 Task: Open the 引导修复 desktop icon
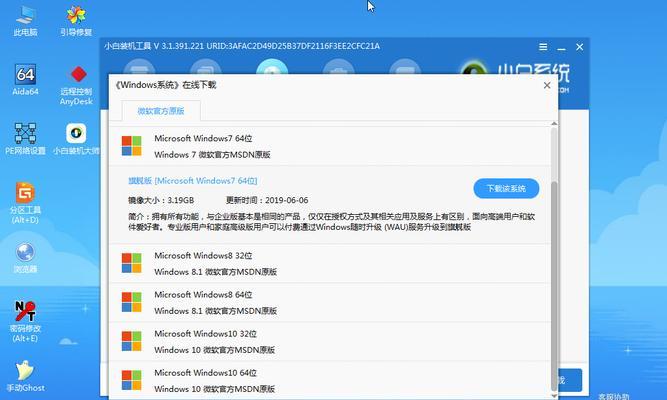[76, 20]
